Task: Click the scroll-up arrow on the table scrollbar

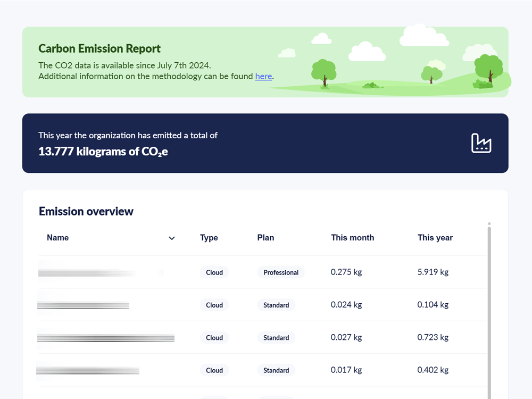Action: [x=489, y=224]
